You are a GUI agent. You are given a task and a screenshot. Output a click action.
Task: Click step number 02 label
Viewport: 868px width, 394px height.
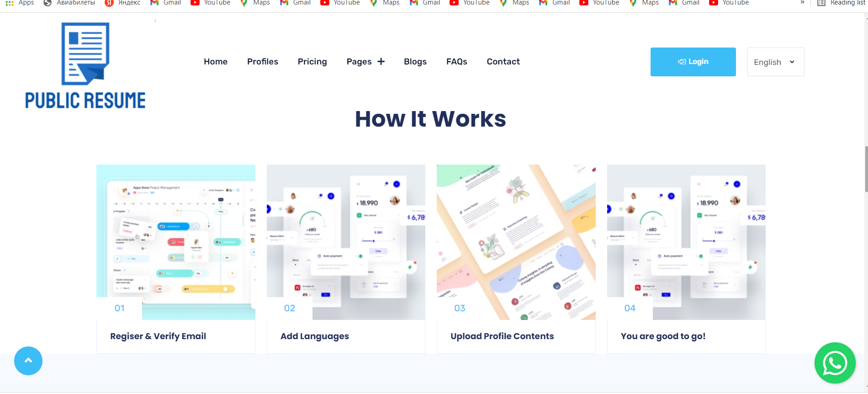pyautogui.click(x=290, y=309)
